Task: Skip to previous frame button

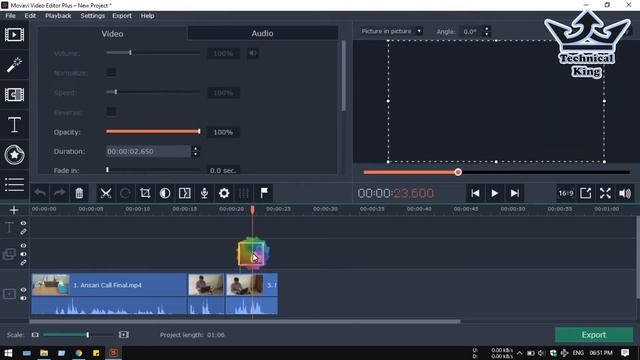Action: pos(475,193)
